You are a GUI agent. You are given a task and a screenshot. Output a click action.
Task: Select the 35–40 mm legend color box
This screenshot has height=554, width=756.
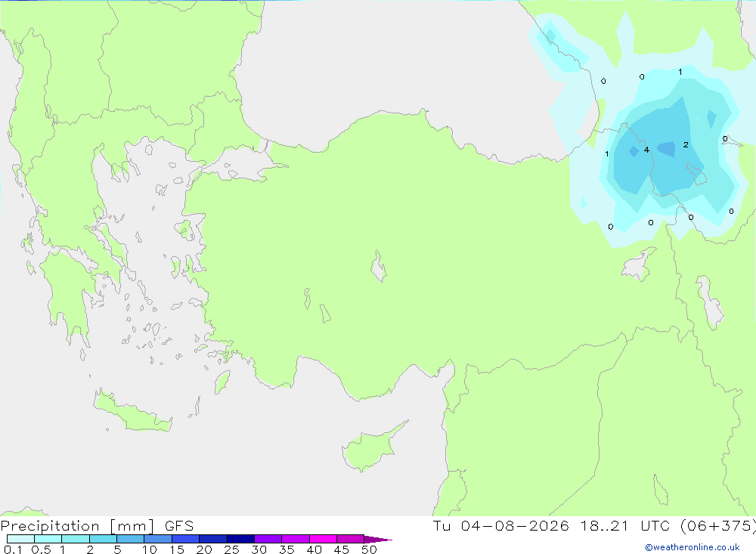pos(295,539)
